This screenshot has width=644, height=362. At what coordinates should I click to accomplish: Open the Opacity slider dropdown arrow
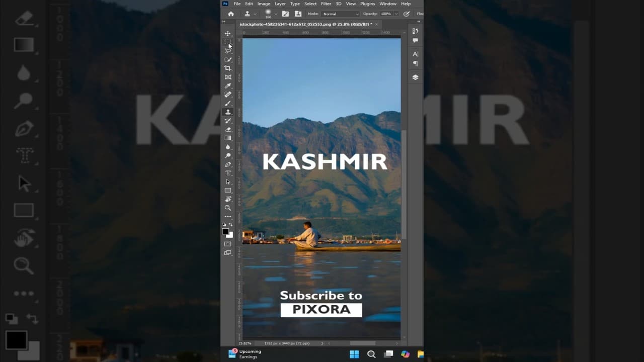coord(396,14)
